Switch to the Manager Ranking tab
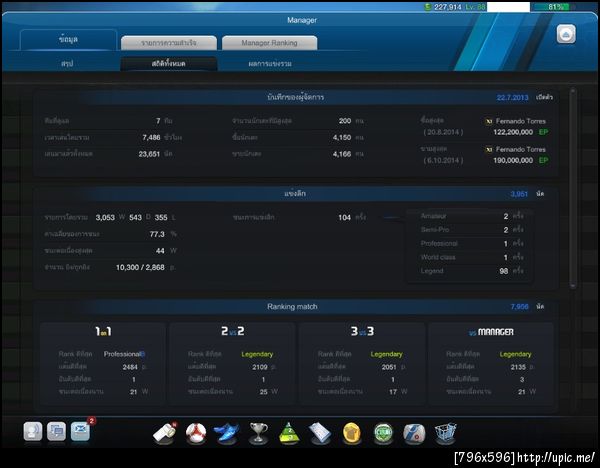The height and width of the screenshot is (468, 600). (269, 43)
